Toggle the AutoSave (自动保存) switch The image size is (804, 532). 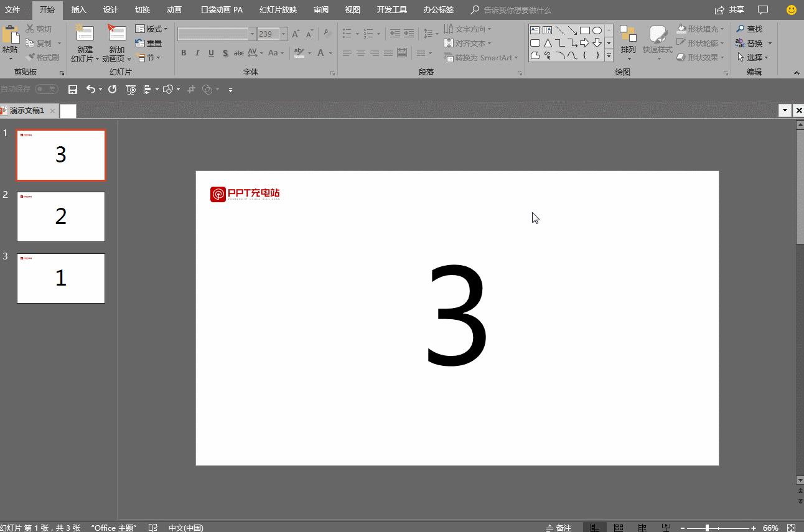point(46,90)
